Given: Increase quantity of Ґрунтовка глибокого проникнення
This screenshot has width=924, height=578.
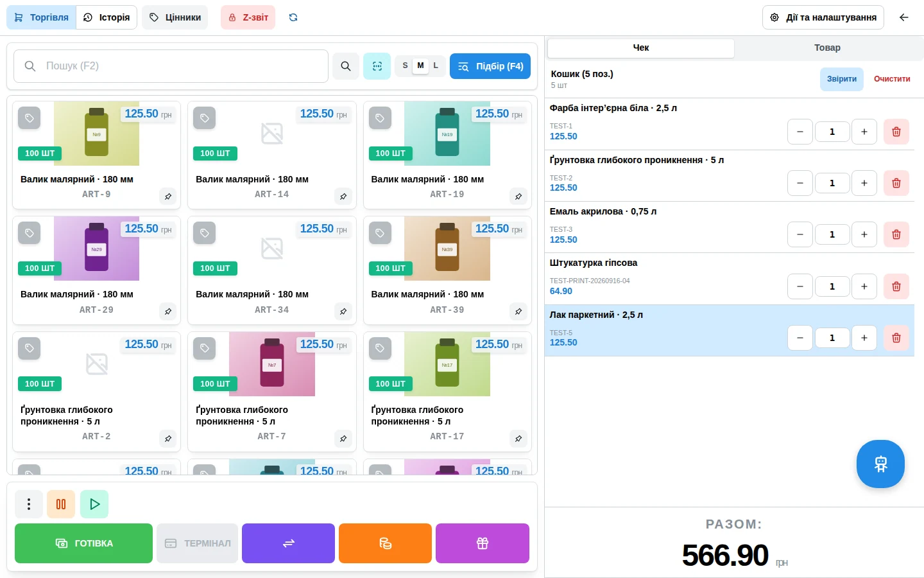Looking at the screenshot, I should pyautogui.click(x=864, y=183).
